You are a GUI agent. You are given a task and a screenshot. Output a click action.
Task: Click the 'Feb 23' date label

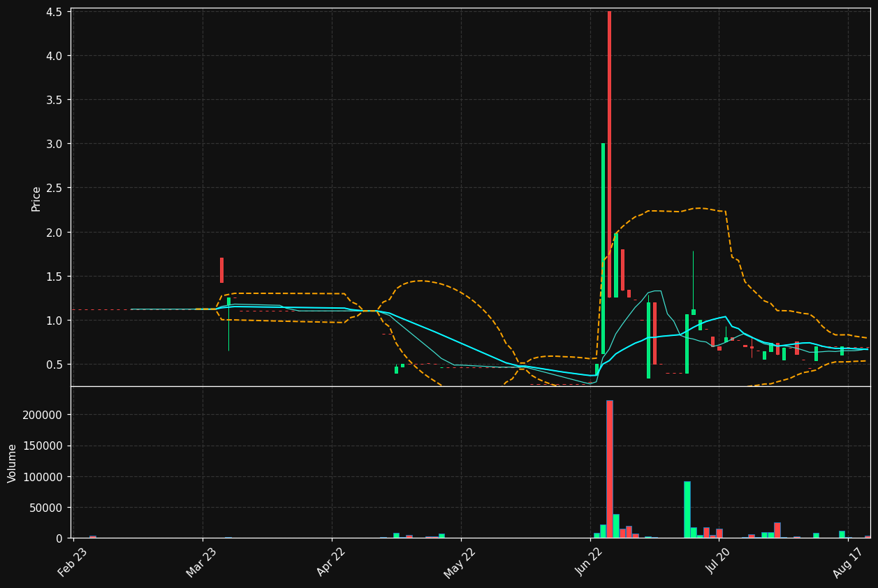click(73, 562)
